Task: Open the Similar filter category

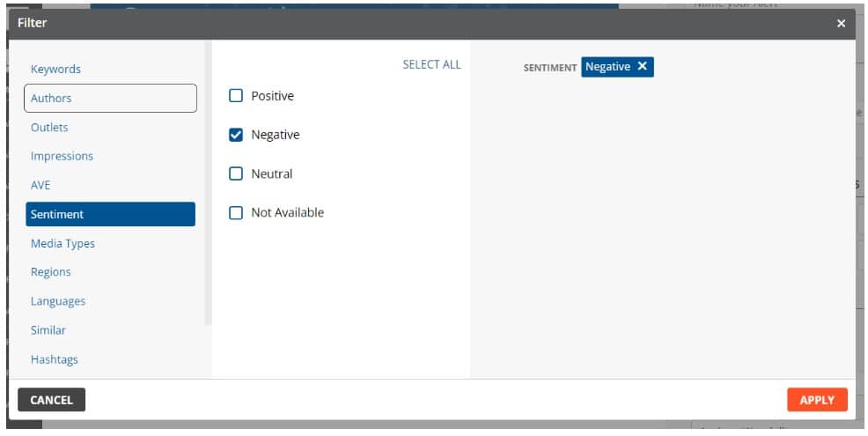Action: click(48, 330)
